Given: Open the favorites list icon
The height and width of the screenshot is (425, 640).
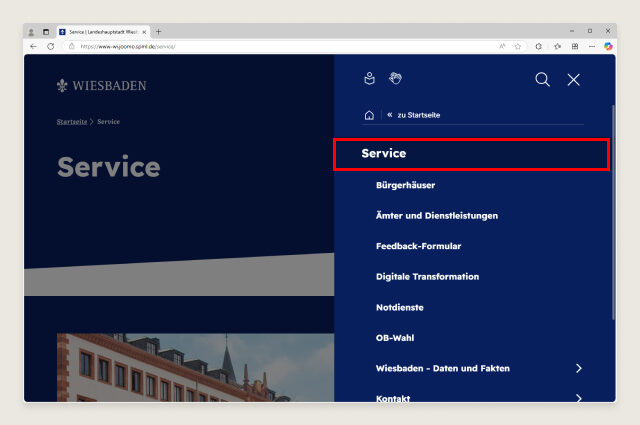Looking at the screenshot, I should pyautogui.click(x=558, y=47).
